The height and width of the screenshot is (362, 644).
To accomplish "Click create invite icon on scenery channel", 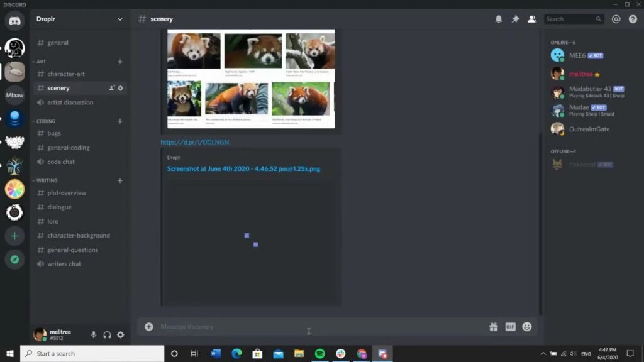I will tap(111, 88).
